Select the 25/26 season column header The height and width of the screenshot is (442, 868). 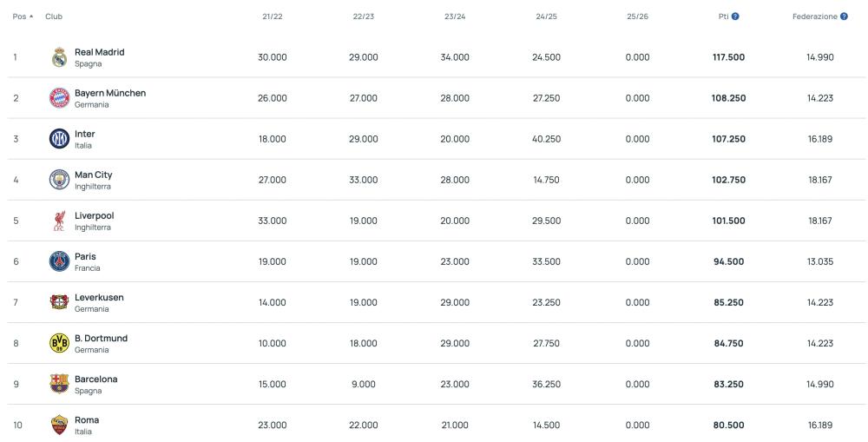[638, 16]
